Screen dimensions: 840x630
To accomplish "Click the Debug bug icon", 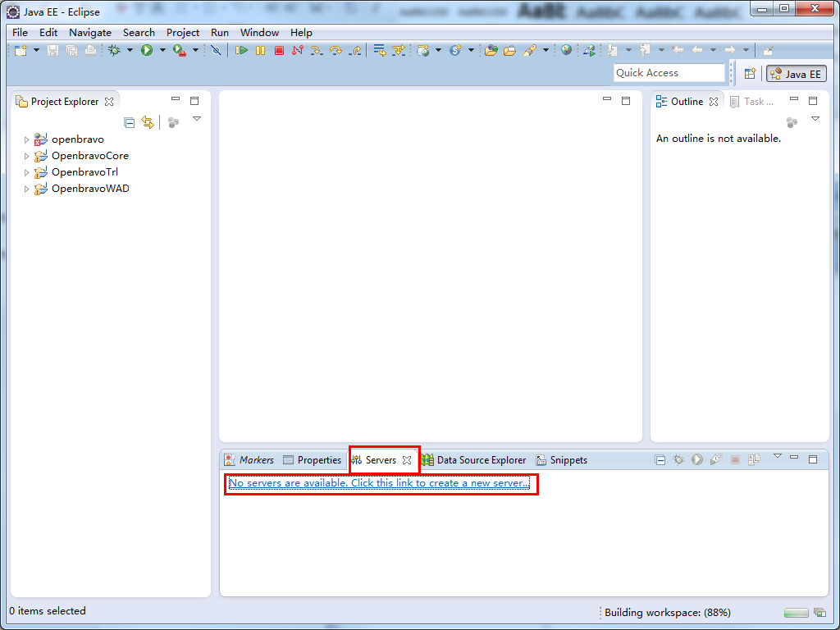I will [114, 50].
